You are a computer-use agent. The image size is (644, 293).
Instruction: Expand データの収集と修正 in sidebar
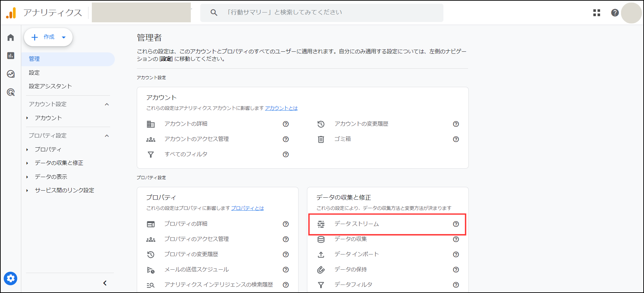point(27,163)
